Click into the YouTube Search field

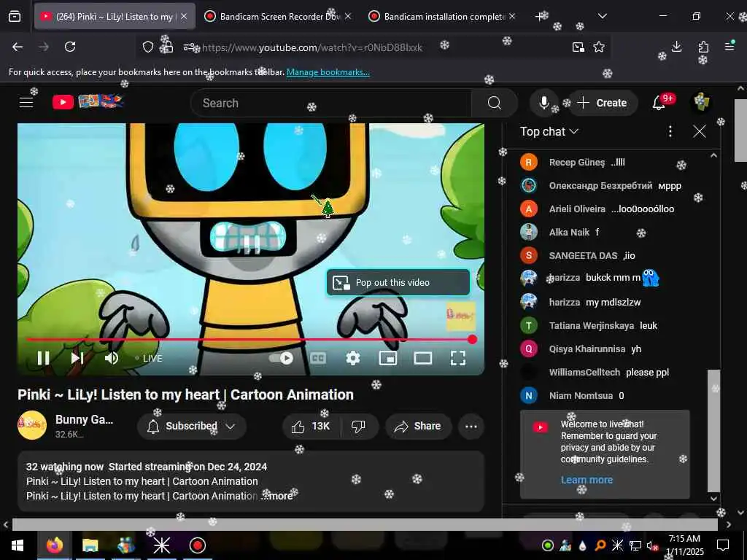point(331,103)
